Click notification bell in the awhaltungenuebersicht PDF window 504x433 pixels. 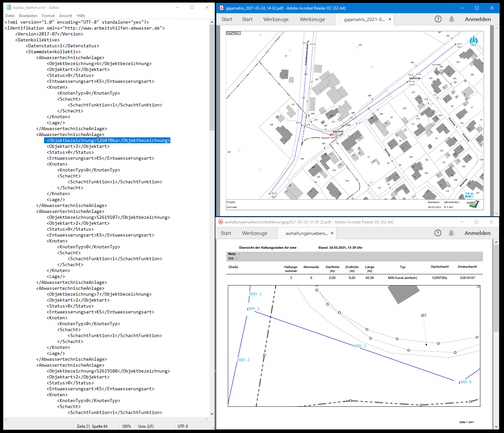point(451,233)
